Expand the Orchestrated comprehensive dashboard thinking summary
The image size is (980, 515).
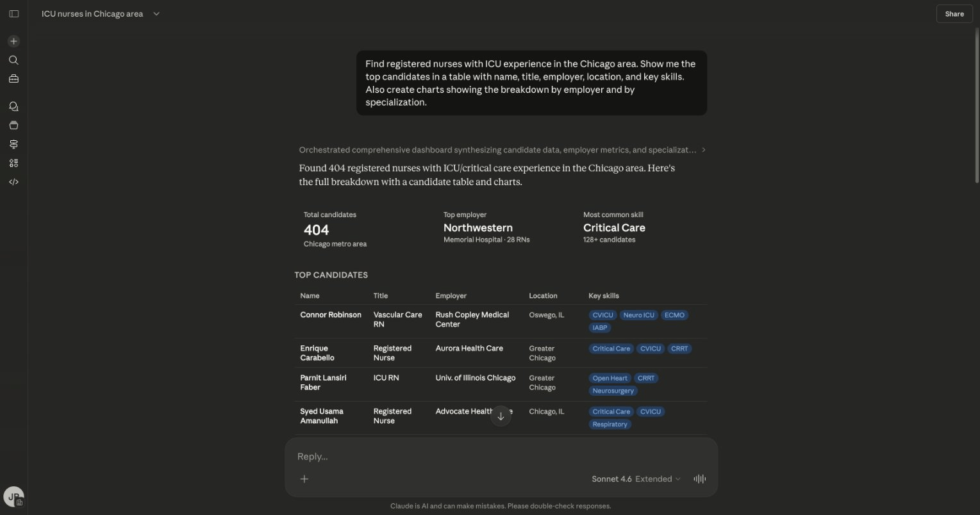[502, 150]
